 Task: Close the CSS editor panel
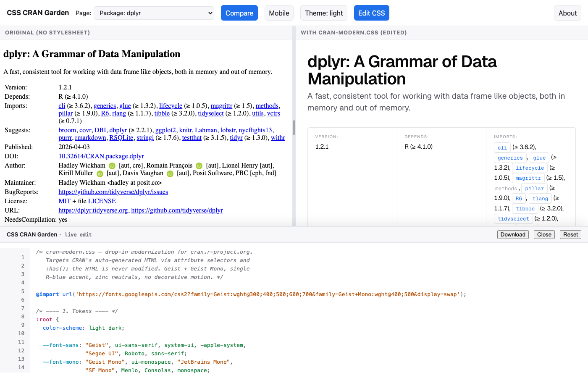544,234
